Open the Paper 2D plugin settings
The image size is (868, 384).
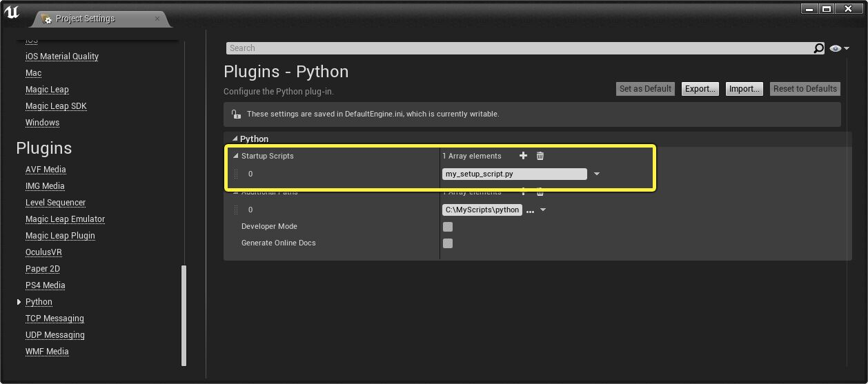coord(43,269)
